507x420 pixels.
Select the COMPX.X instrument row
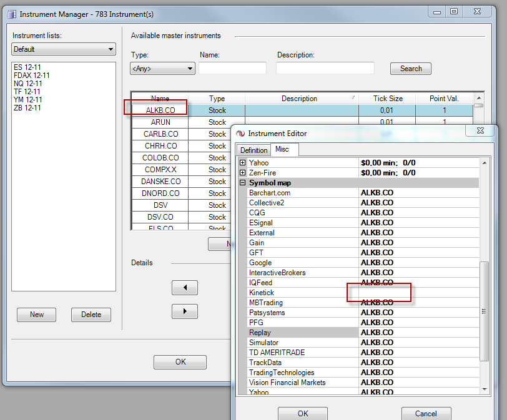182,170
